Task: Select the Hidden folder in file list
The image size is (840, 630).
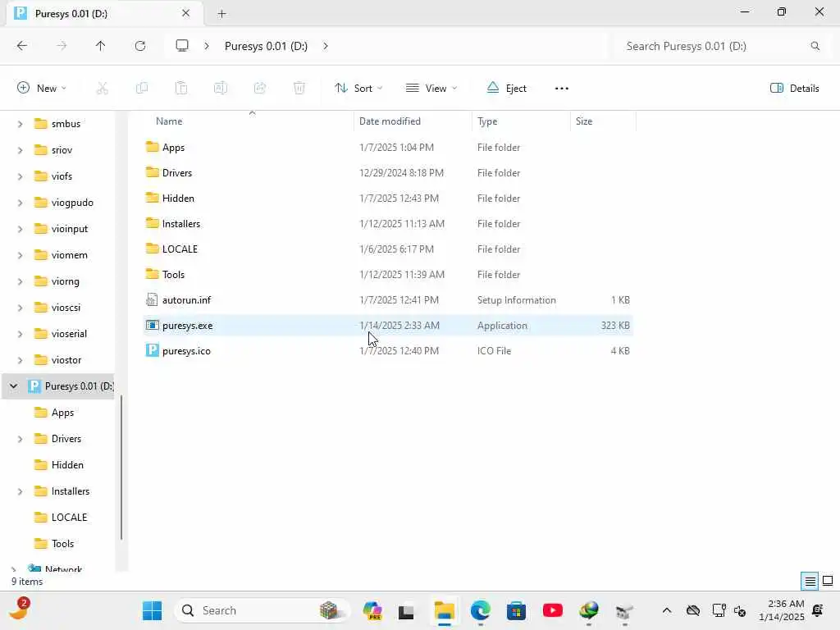Action: (x=388, y=199)
